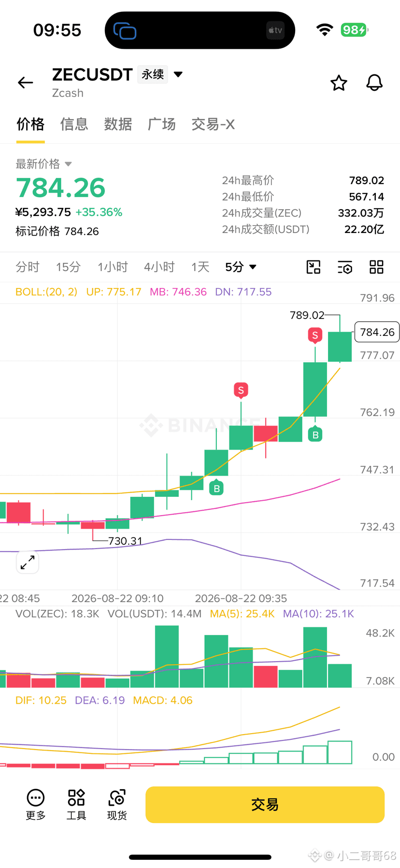Switch to the 广场 tab
The image size is (400, 868).
click(161, 124)
